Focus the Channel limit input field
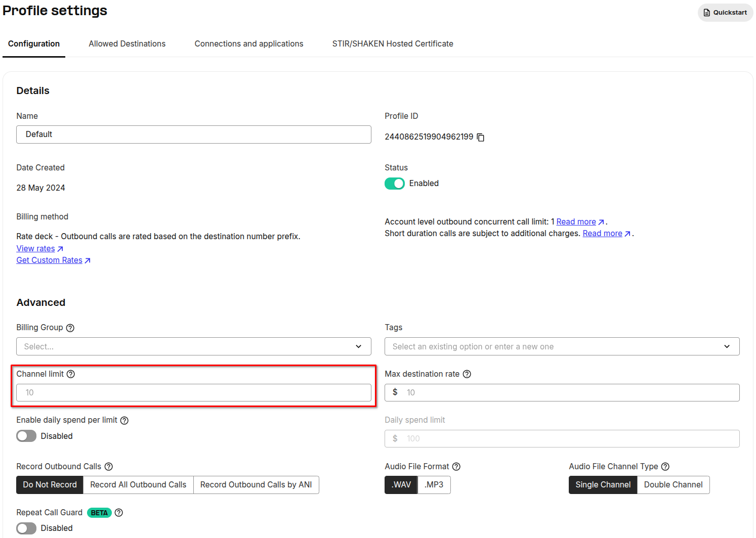Viewport: 756px width, 538px height. 194,393
